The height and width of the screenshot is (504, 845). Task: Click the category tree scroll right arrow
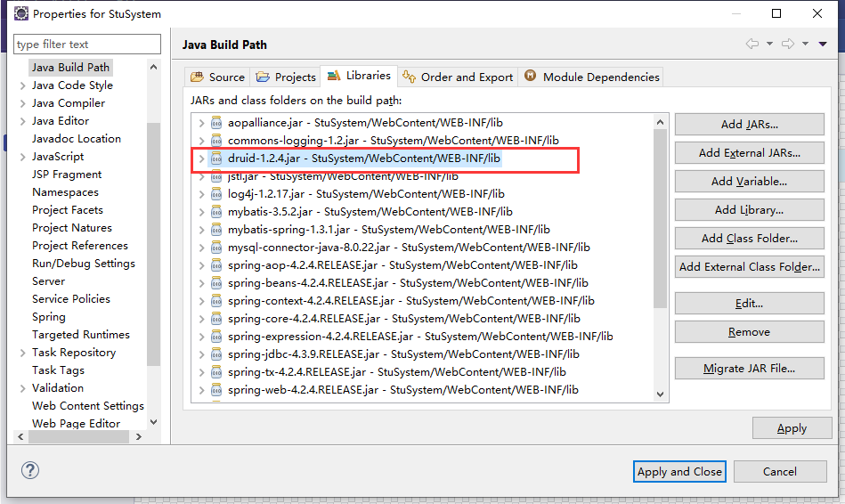coord(139,436)
